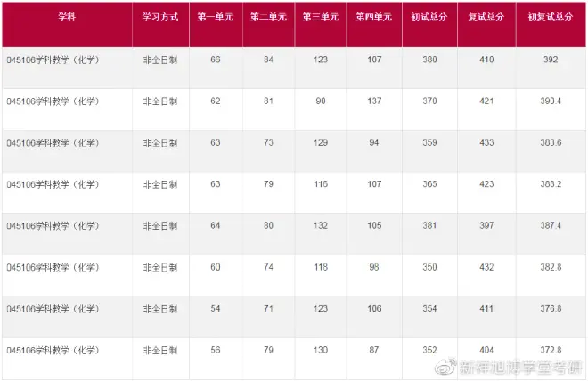Select the cell showing 372.8

click(x=550, y=349)
